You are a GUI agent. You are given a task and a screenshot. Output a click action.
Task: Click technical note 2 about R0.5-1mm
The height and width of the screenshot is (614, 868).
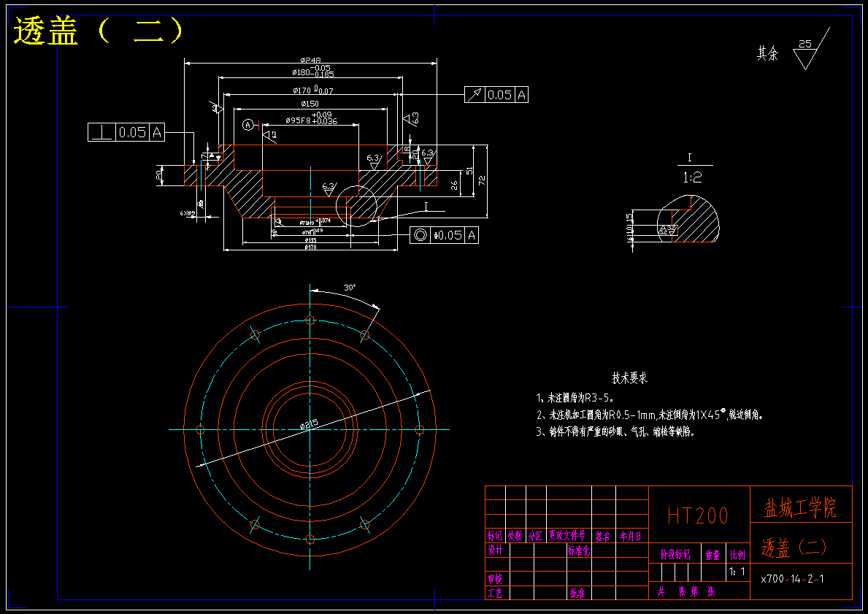tap(649, 414)
